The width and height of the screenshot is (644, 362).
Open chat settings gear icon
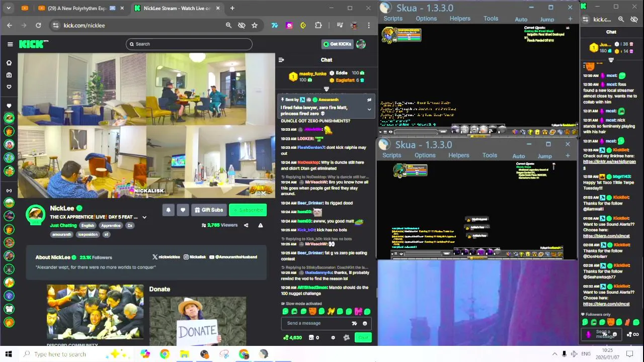[333, 337]
